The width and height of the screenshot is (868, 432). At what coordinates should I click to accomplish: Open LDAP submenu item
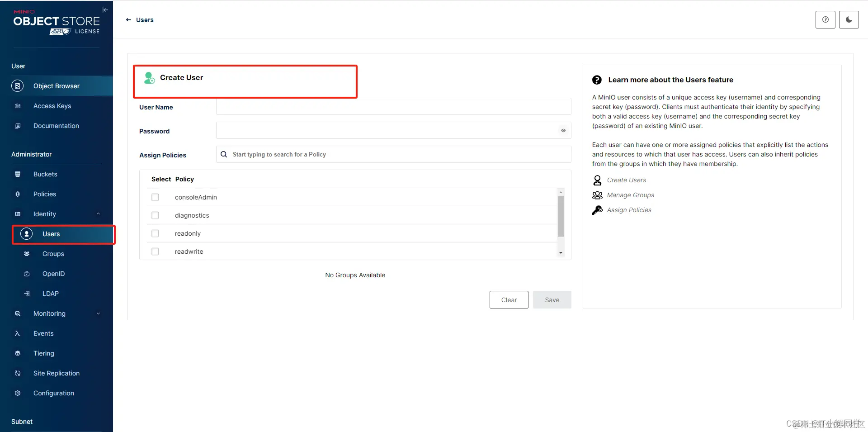[x=57, y=294]
